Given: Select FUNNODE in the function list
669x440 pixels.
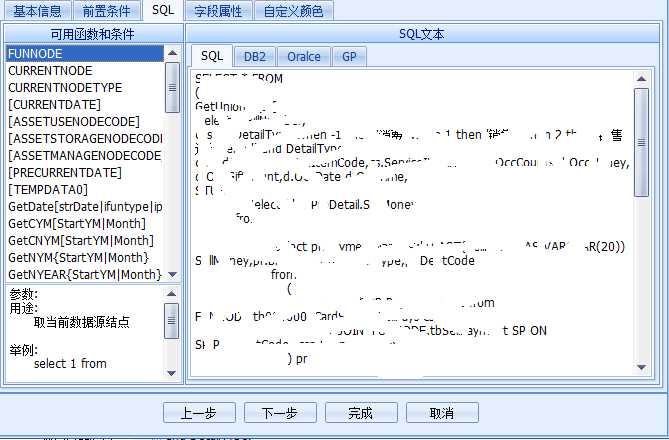Looking at the screenshot, I should click(84, 54).
